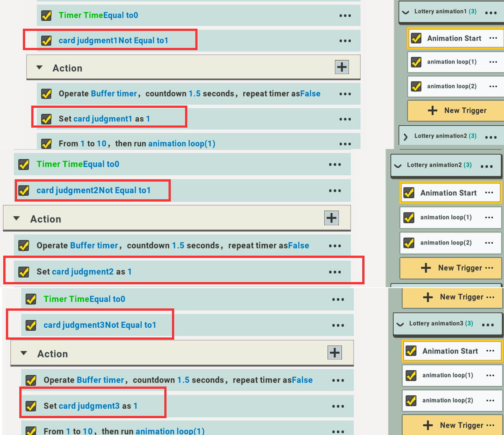Open more options for 'card judgment1Not Equal to1'
Image resolution: width=504 pixels, height=435 pixels.
pyautogui.click(x=345, y=41)
